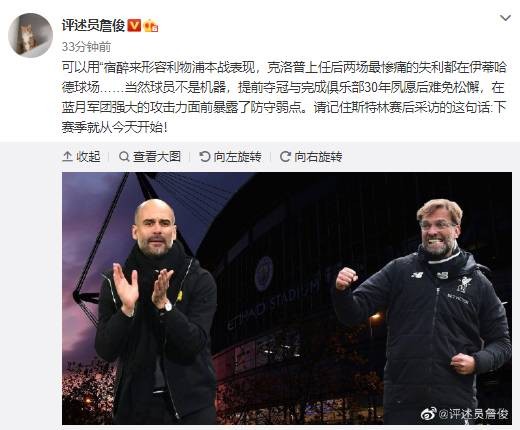Click the post text about 利物浦

[284, 97]
